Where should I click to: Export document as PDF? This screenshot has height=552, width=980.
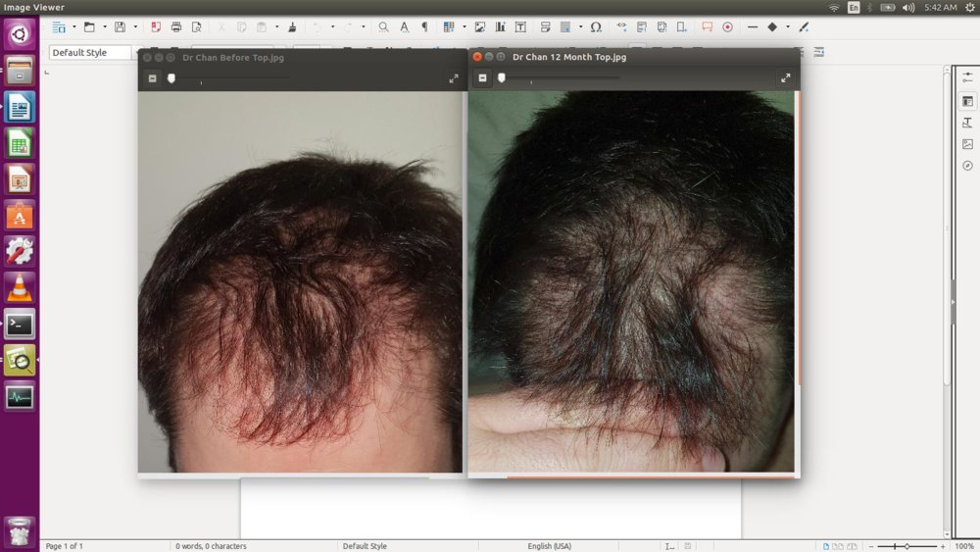click(156, 27)
